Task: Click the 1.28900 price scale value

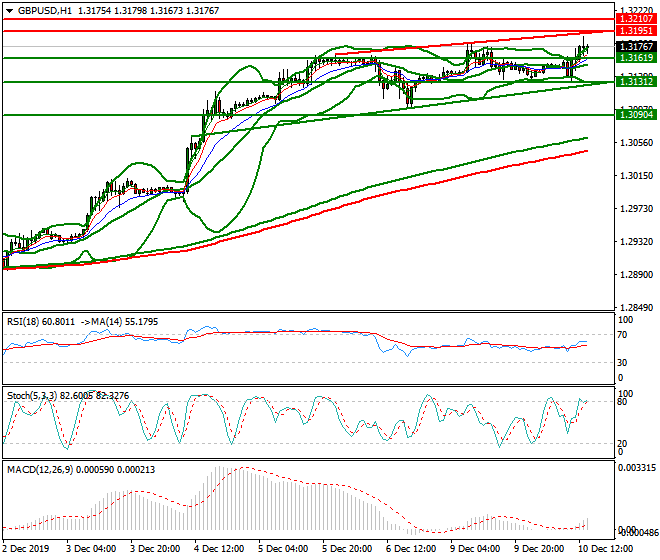Action: 637,275
